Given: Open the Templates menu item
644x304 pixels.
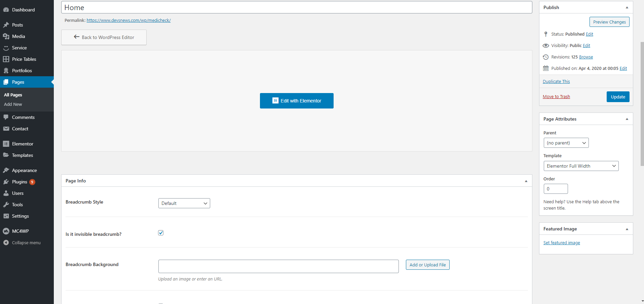Looking at the screenshot, I should pos(27,155).
